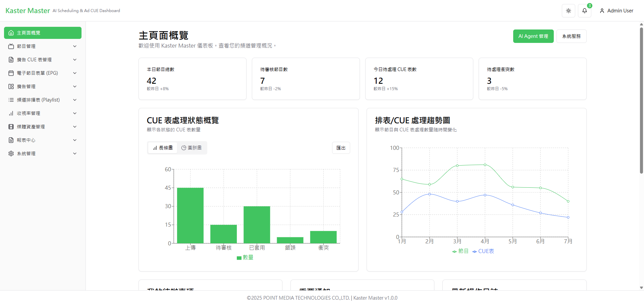Click the 待審核節目數 card showing 7

click(306, 79)
